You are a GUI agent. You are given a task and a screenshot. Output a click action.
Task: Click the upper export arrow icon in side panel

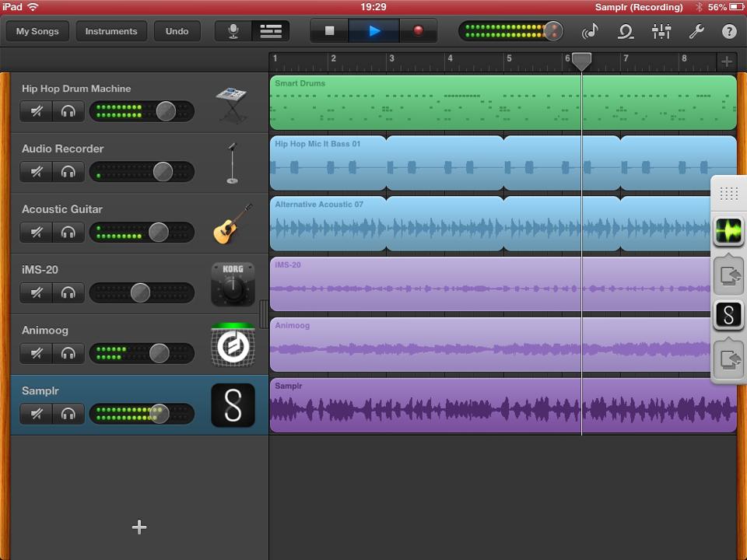728,275
